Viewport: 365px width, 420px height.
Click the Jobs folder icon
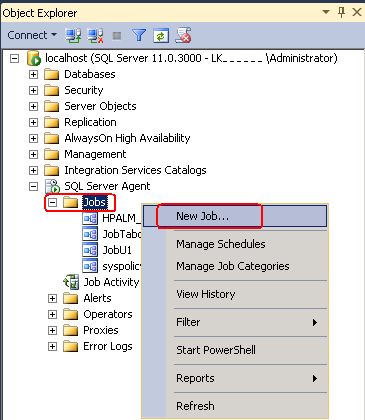(x=71, y=202)
